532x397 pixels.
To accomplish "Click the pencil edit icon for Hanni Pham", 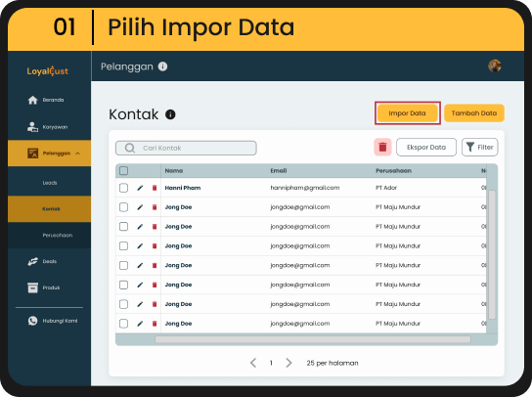I will tap(140, 188).
